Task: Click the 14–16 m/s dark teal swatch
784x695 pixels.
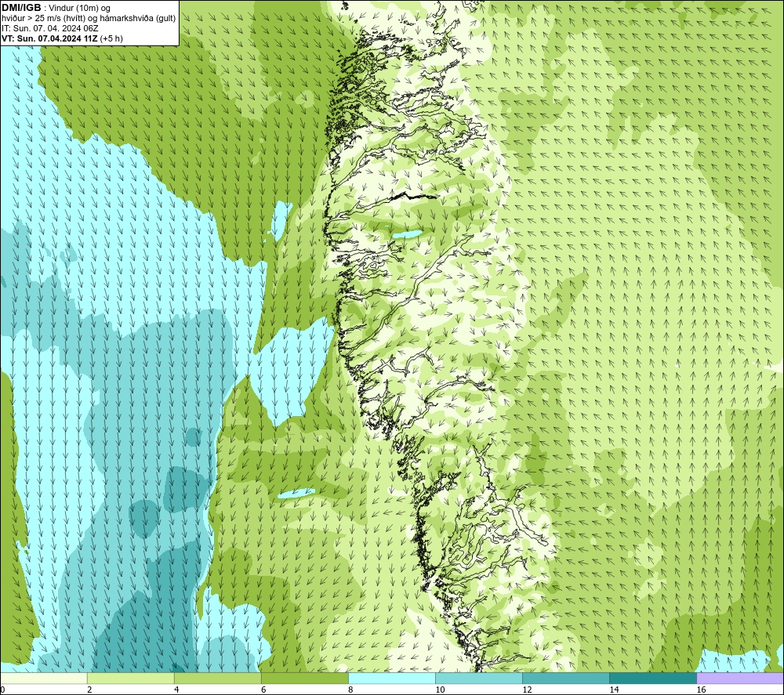Action: pyautogui.click(x=653, y=679)
